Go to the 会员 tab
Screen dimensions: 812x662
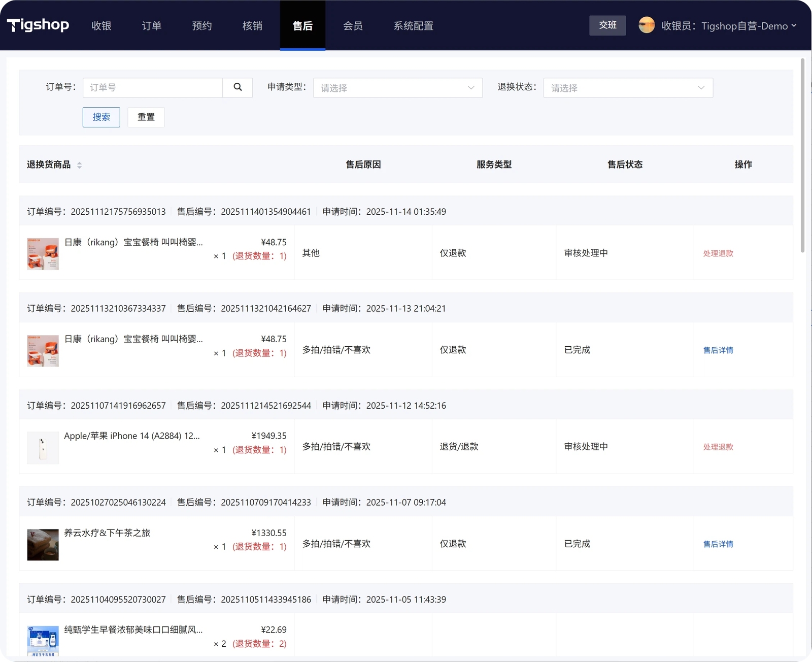[353, 26]
